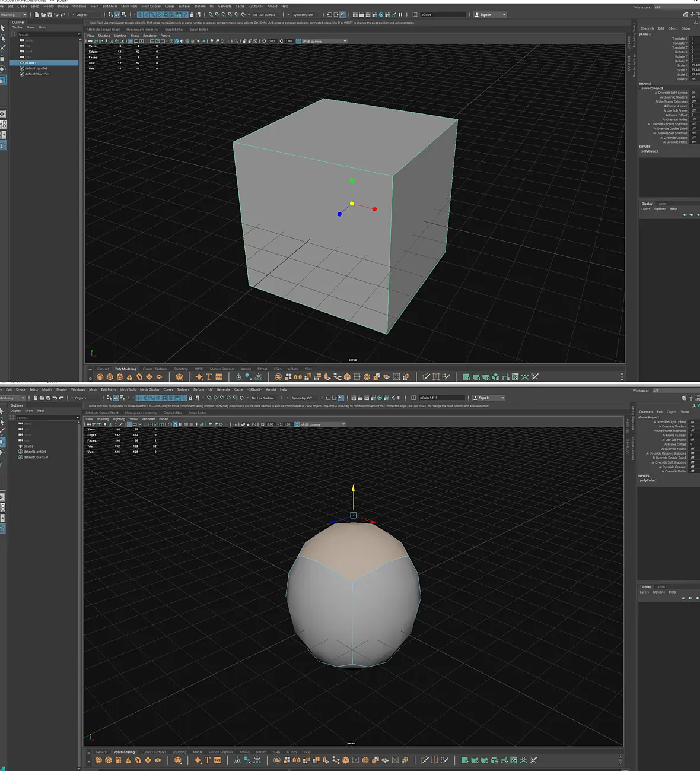Open Layers menu in bottom window layer editor
The height and width of the screenshot is (771, 700).
tap(644, 592)
